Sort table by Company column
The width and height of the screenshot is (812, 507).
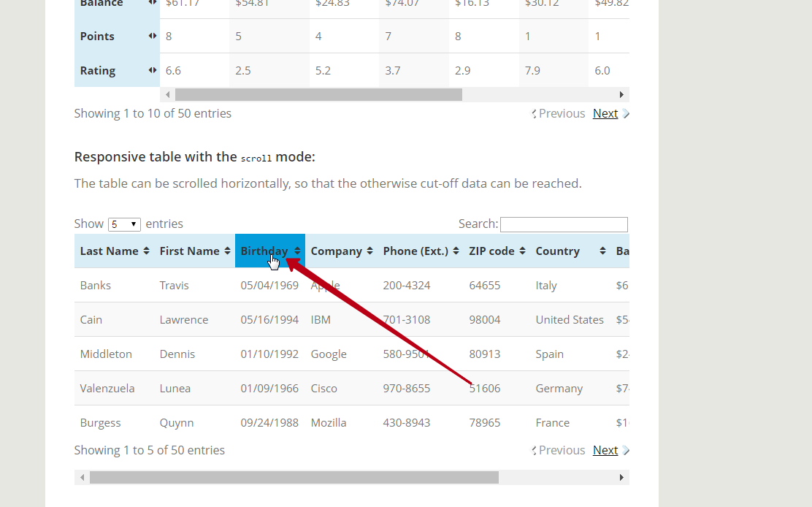coord(336,251)
